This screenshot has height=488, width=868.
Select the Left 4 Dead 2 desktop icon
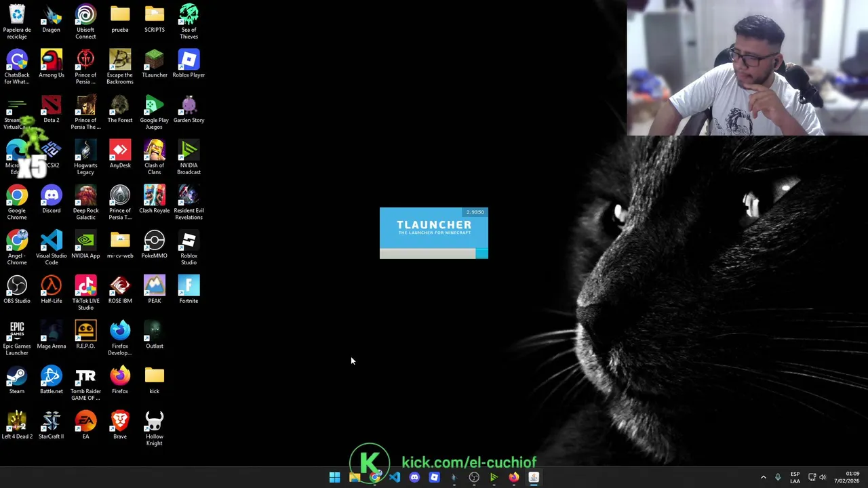coord(17,426)
